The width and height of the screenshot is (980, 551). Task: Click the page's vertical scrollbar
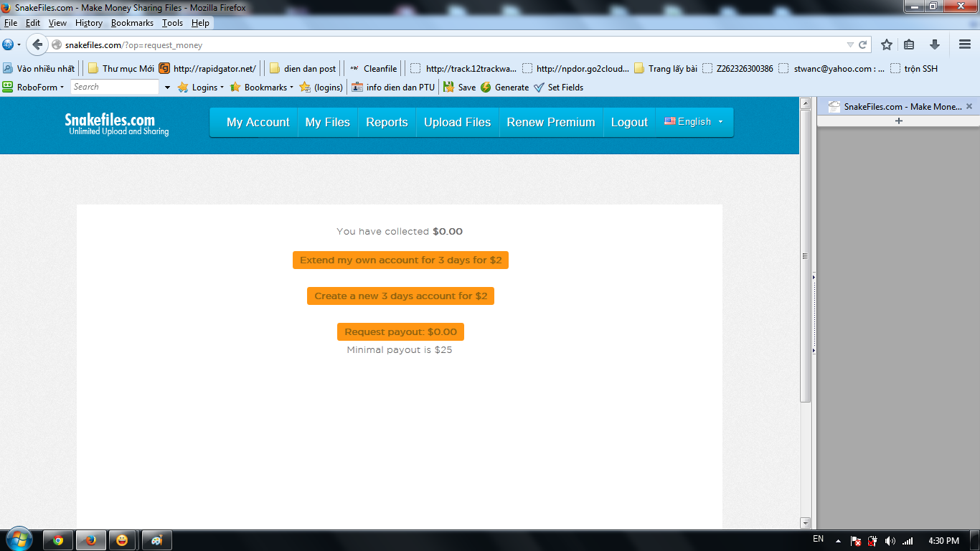tap(805, 257)
